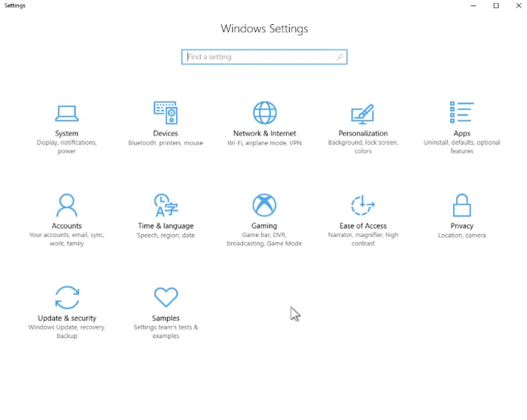Open the Apps list icon
Viewport: 527px width, 420px height.
point(462,112)
